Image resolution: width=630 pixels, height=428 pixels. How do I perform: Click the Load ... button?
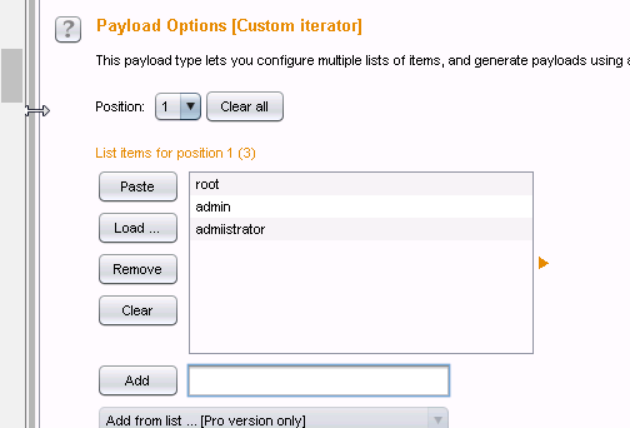coord(137,228)
